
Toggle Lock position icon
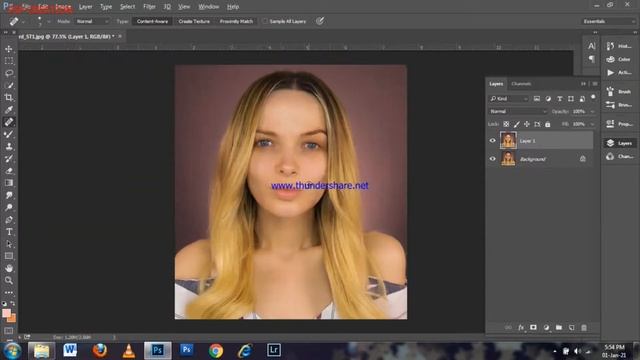[x=527, y=124]
